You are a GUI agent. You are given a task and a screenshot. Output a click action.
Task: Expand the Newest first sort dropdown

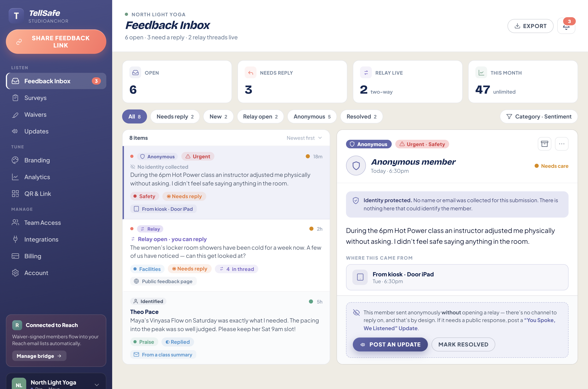pos(304,138)
